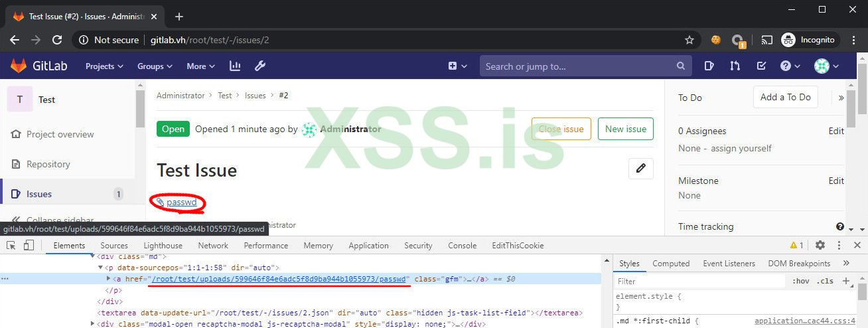Image resolution: width=868 pixels, height=328 pixels.
Task: Click the pencil edit issue button
Action: (641, 169)
